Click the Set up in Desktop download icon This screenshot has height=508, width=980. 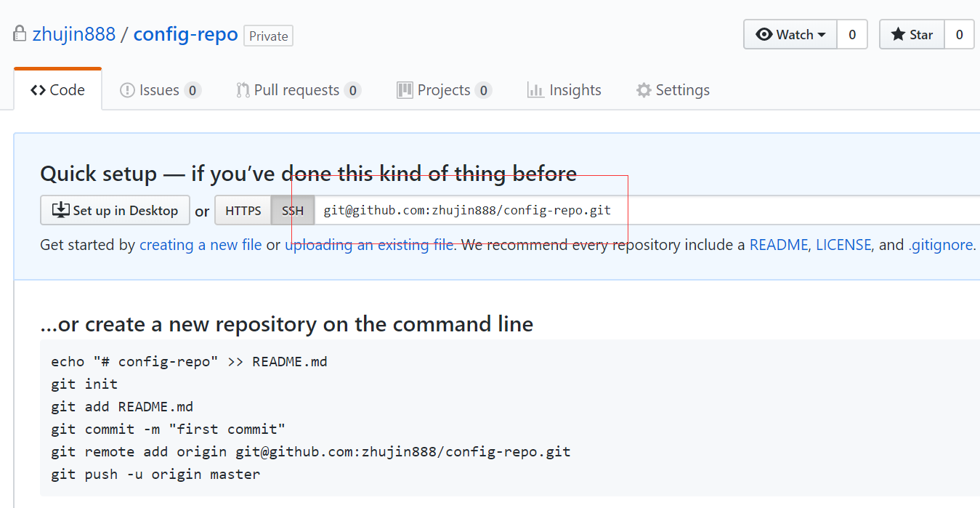pos(60,211)
